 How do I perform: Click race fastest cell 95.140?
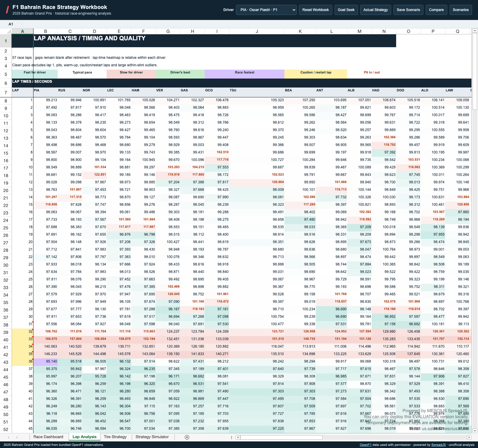[45, 361]
